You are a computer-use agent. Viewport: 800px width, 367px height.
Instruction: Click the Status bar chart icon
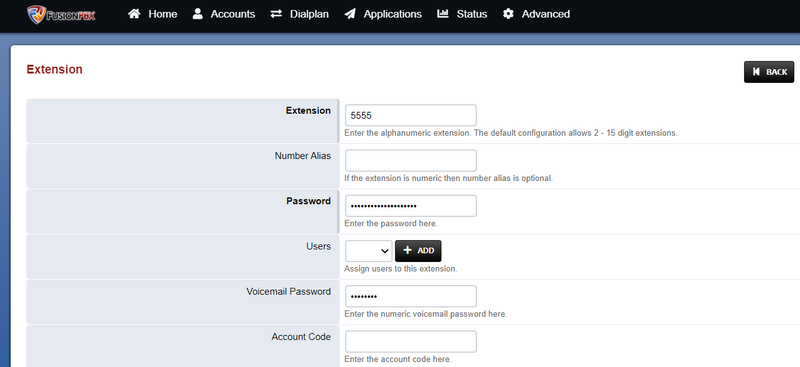(x=443, y=14)
